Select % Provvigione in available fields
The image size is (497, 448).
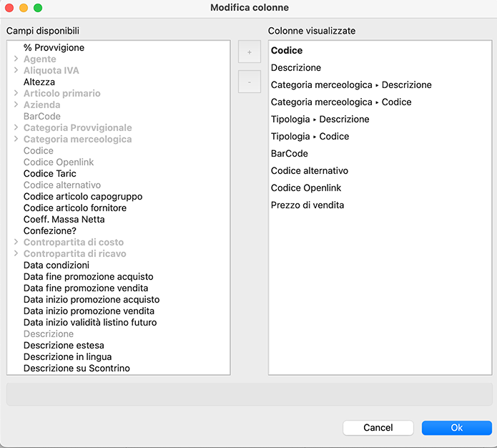pos(54,48)
